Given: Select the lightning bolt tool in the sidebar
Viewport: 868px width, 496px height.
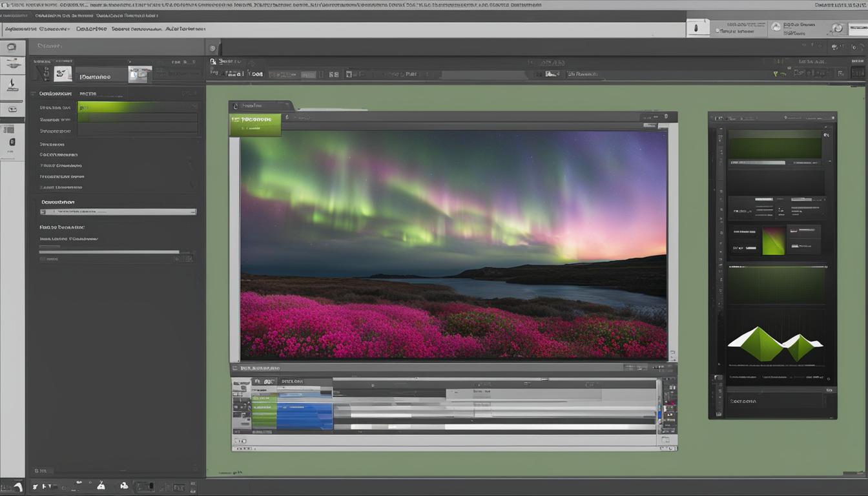Looking at the screenshot, I should click(x=12, y=83).
